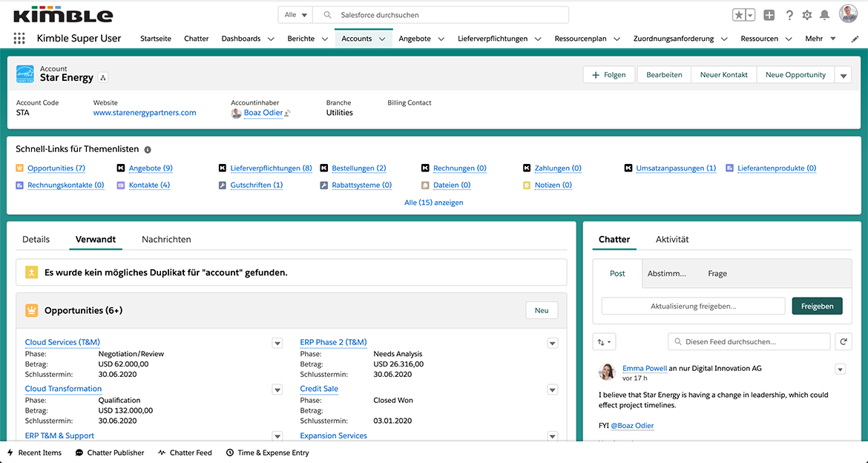The image size is (868, 463).
Task: Click the Star Energy account logo
Action: click(25, 74)
